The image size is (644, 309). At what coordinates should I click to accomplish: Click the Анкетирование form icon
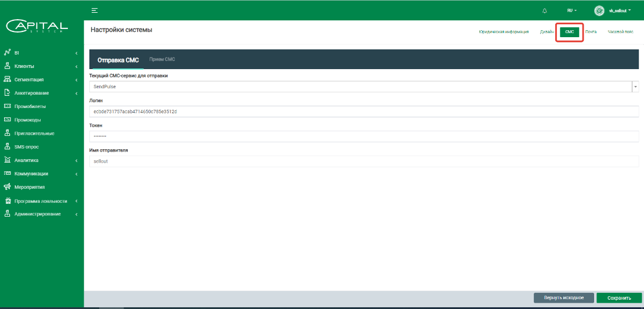point(6,93)
